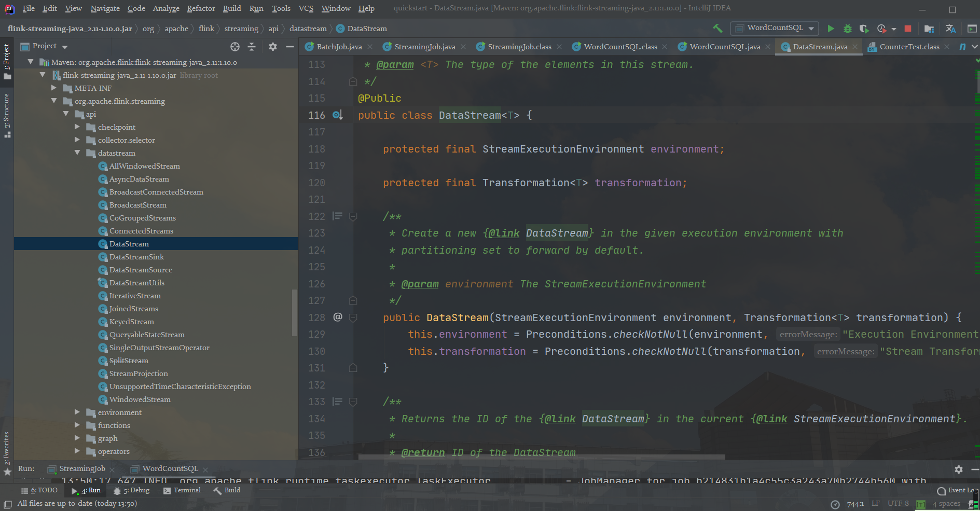Switch to CounterTest.class tab
Viewport: 980px width, 511px height.
[909, 47]
